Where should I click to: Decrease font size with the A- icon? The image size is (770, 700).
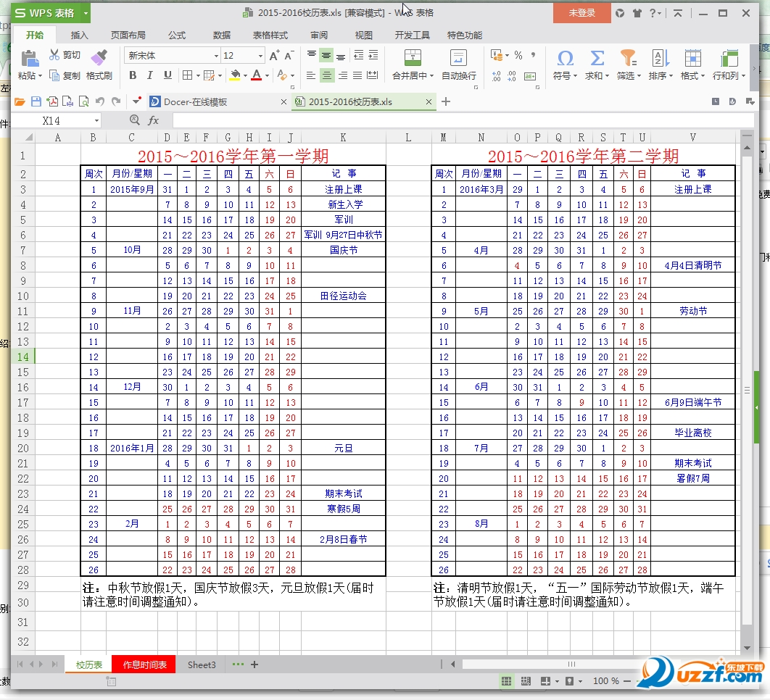pos(289,56)
